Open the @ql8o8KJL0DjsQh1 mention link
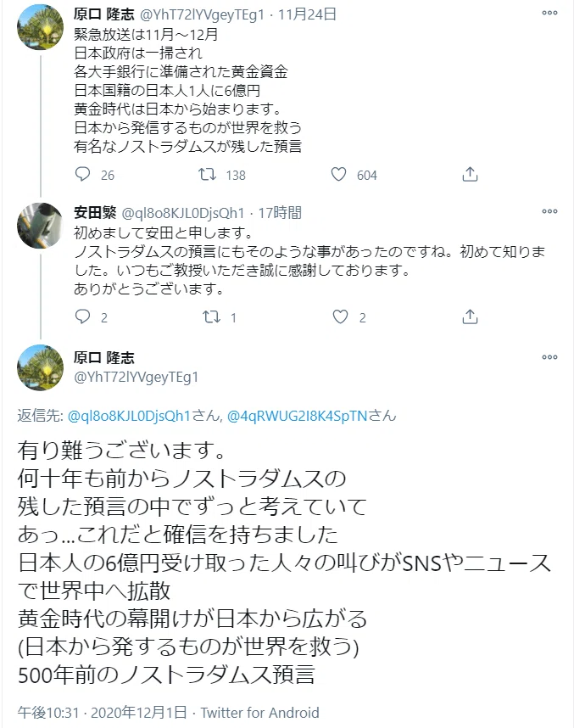Screen dimensions: 574x728 [x=130, y=416]
